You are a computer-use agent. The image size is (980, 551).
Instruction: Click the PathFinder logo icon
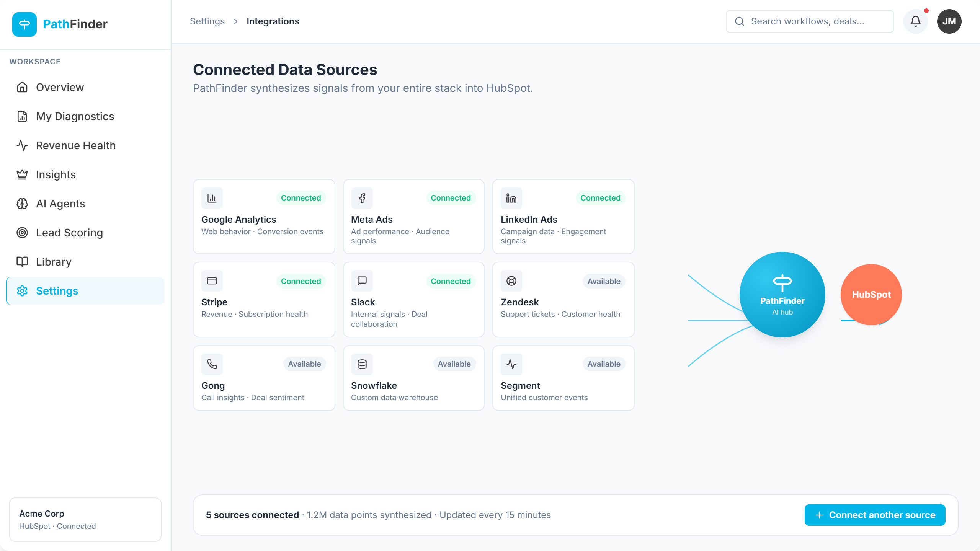pyautogui.click(x=24, y=24)
